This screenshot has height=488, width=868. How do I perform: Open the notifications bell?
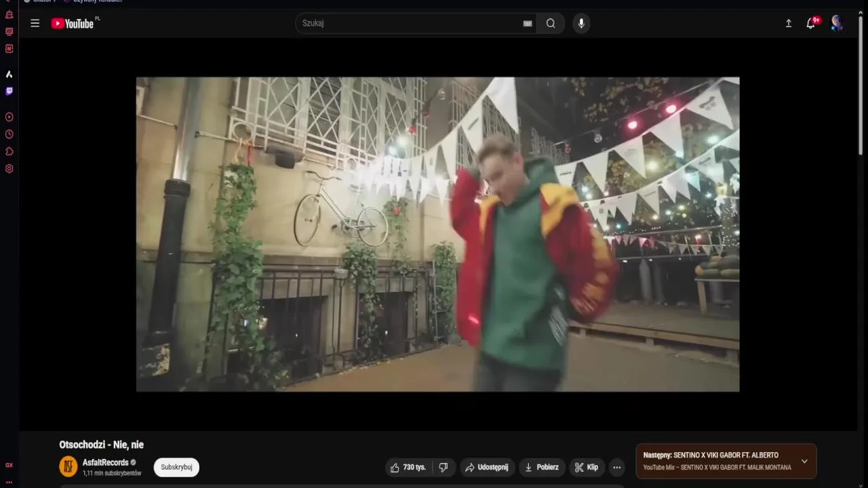coord(810,23)
